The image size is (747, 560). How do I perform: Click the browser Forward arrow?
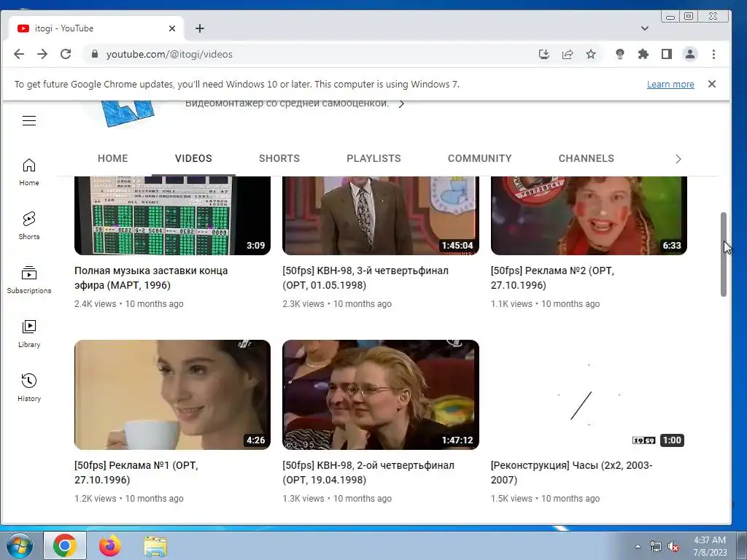click(x=42, y=54)
